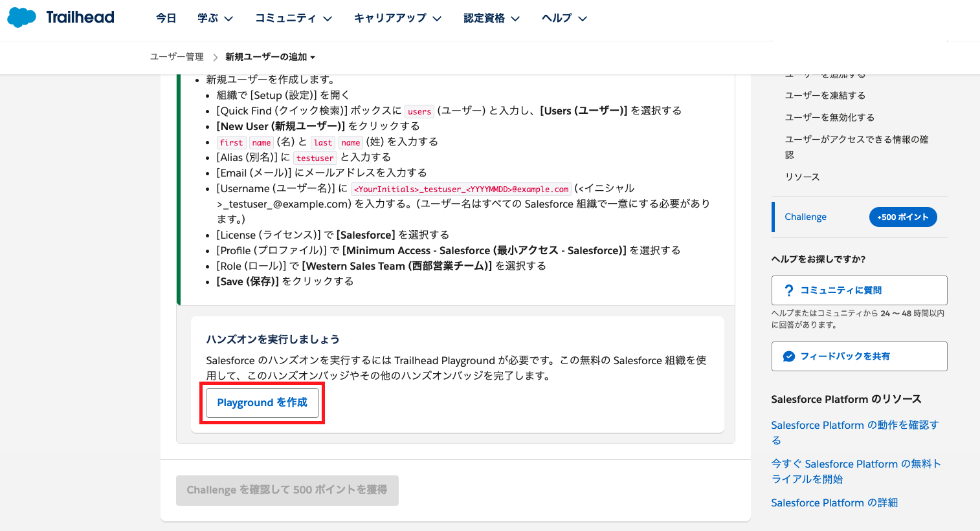Jump to リソース section in sidebar
The width and height of the screenshot is (980, 531).
tap(802, 177)
